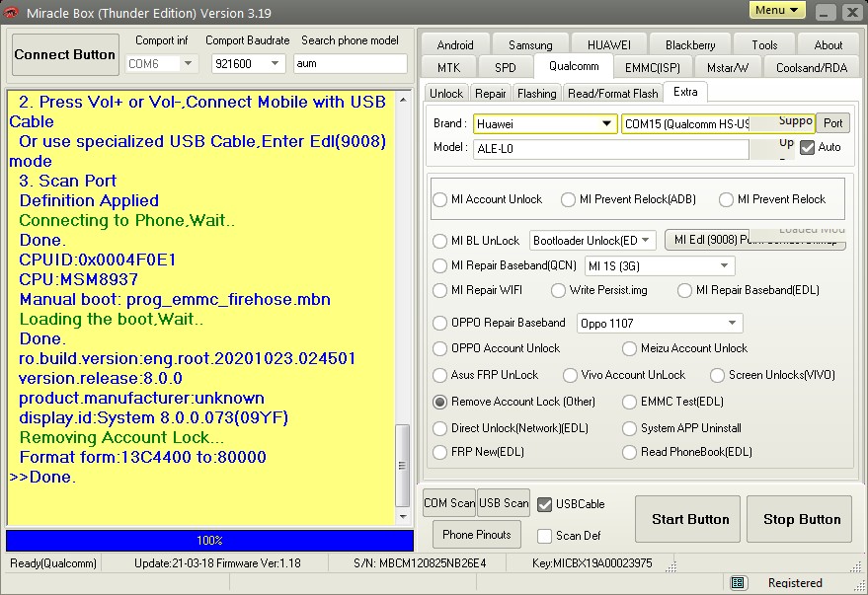Click the Miracle Box app logo icon
Image resolution: width=868 pixels, height=595 pixels.
[x=11, y=12]
